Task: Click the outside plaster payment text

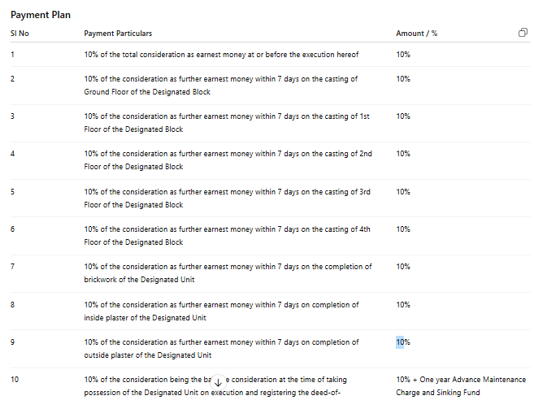Action: (221, 348)
